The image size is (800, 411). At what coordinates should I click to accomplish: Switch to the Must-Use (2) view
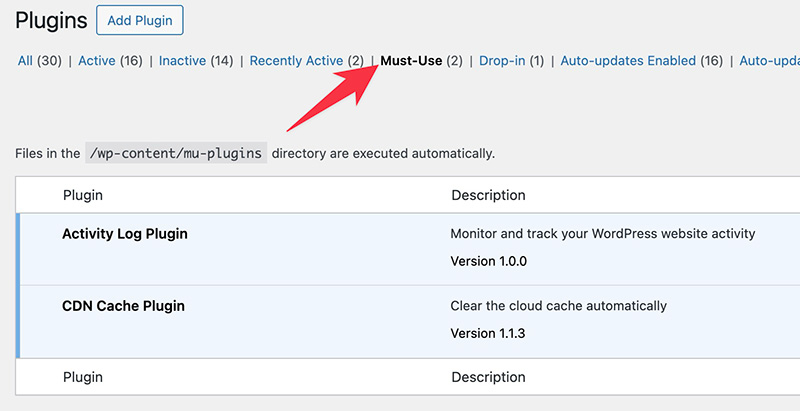tap(421, 61)
